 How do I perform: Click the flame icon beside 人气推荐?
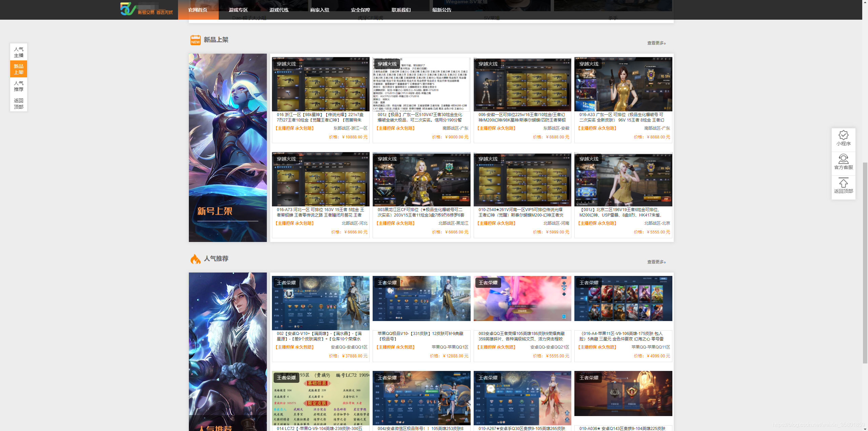click(x=195, y=259)
